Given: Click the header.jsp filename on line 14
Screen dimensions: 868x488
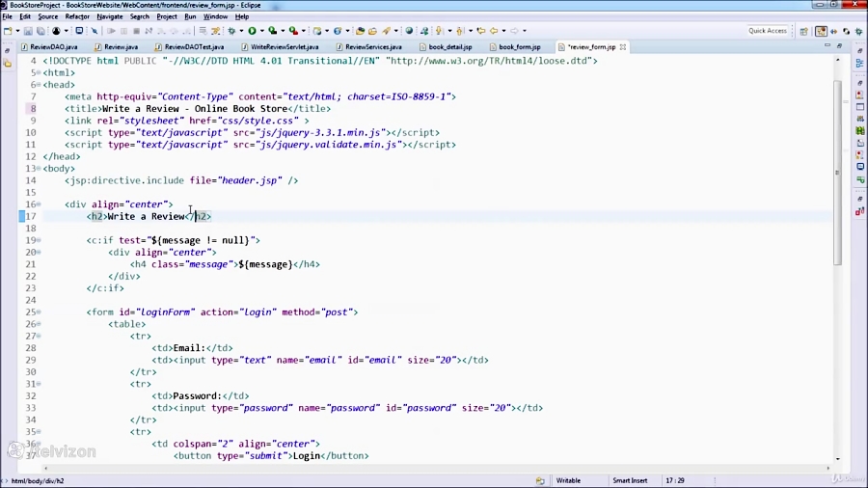Looking at the screenshot, I should pyautogui.click(x=250, y=180).
